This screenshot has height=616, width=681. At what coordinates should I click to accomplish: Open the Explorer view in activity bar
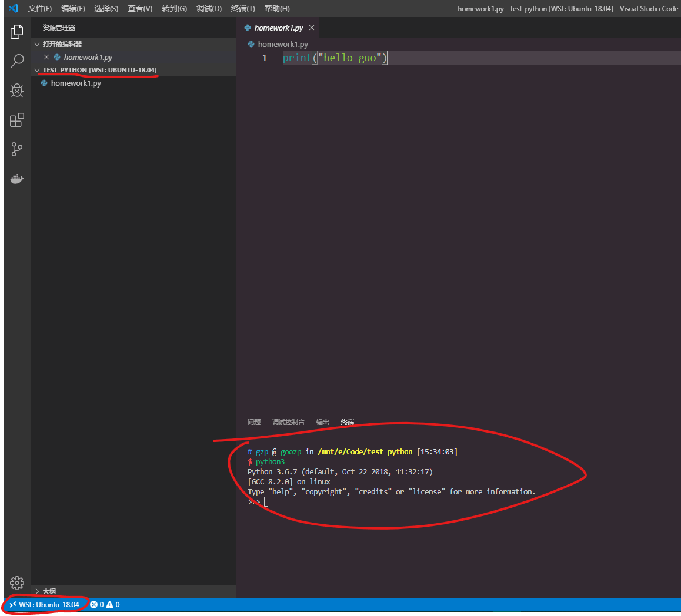[17, 32]
